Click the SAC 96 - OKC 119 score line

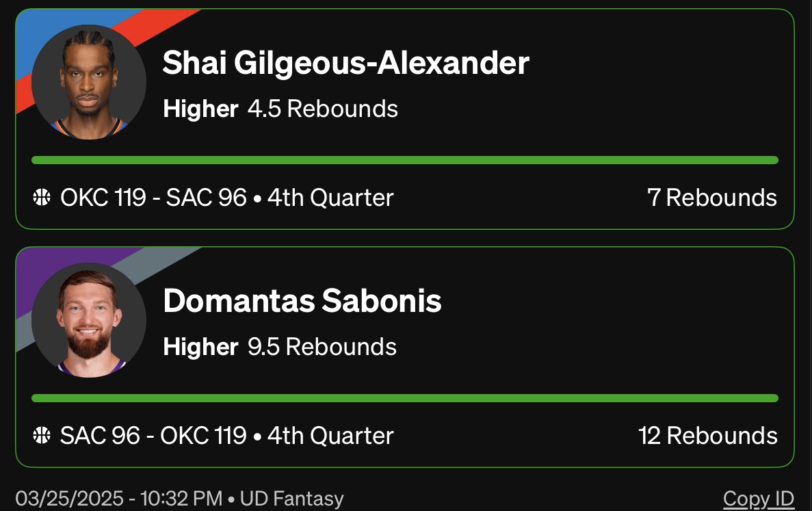pos(153,436)
